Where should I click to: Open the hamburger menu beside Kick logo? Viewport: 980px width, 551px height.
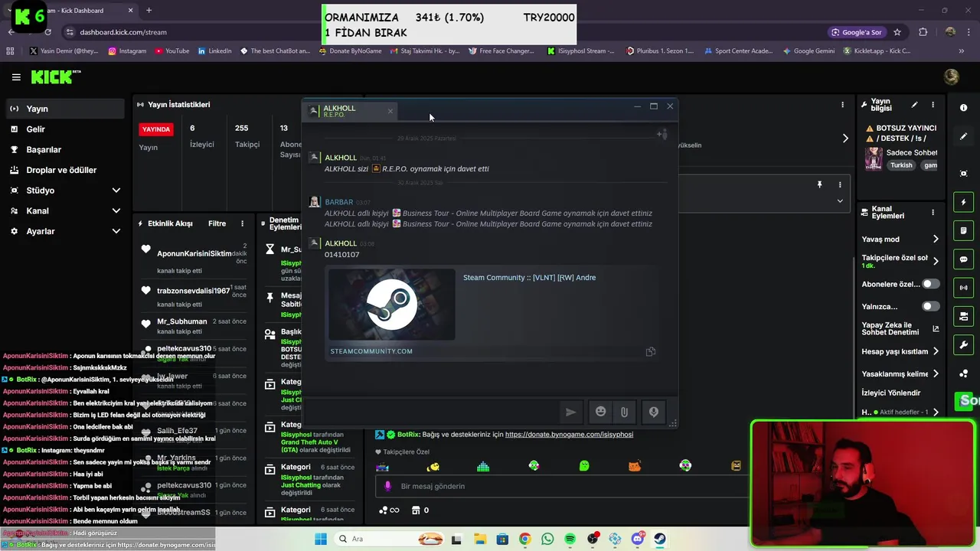coord(16,77)
